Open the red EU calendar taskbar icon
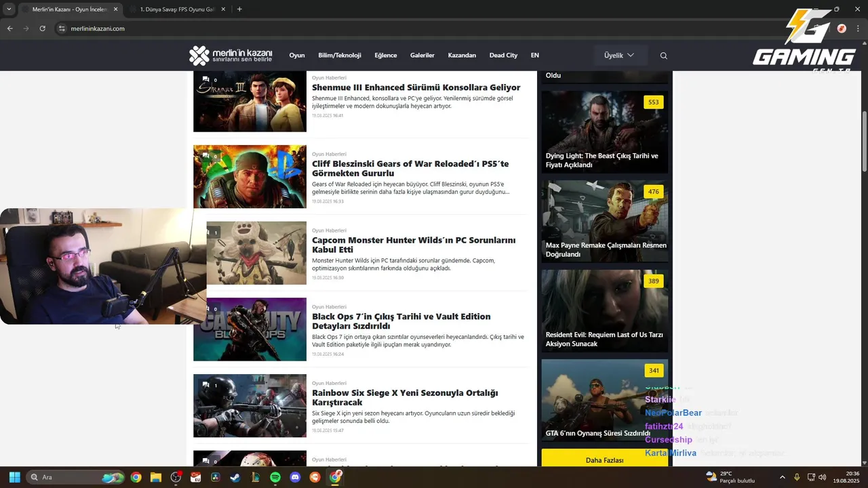868x488 pixels. [196, 477]
